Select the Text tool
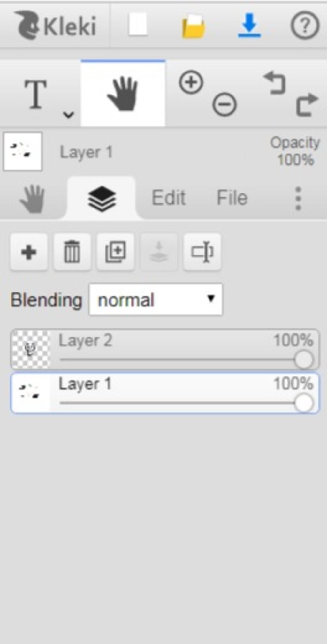Image resolution: width=327 pixels, height=644 pixels. click(35, 94)
